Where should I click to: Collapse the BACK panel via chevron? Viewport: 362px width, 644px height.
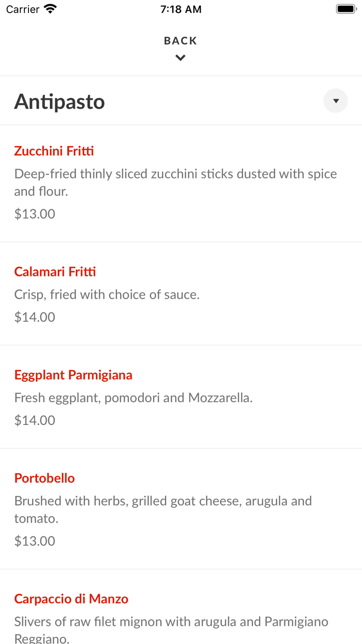point(180,57)
